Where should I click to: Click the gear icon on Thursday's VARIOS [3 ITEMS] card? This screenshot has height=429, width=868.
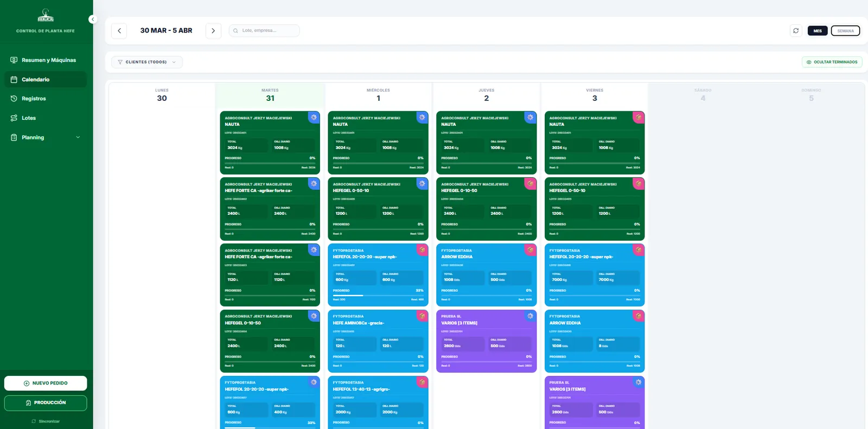[x=530, y=316]
